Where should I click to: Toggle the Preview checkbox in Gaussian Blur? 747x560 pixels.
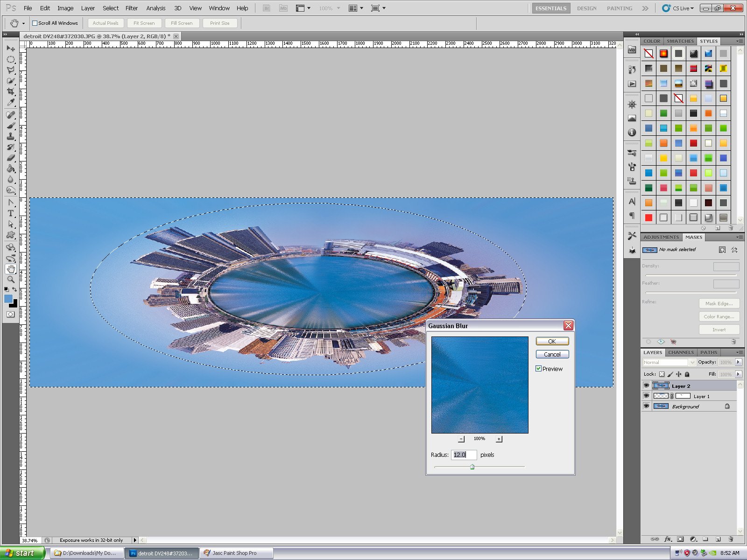click(x=539, y=369)
